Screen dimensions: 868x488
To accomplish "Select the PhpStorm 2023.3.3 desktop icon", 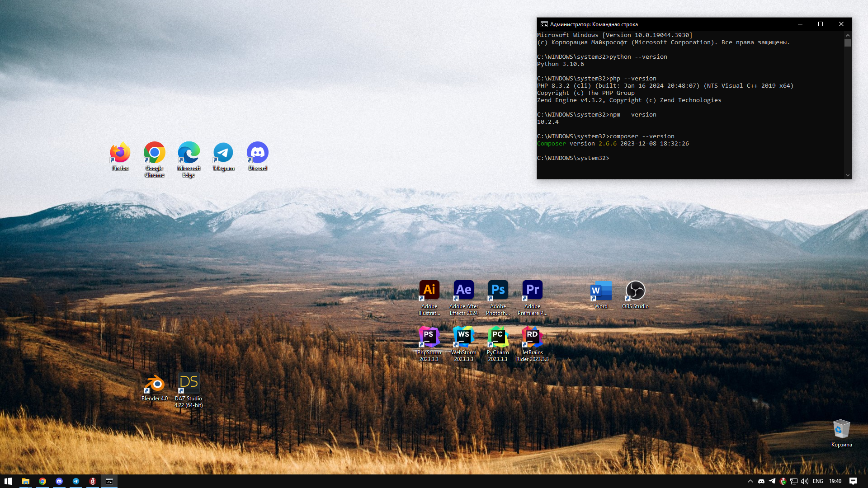I will (429, 344).
